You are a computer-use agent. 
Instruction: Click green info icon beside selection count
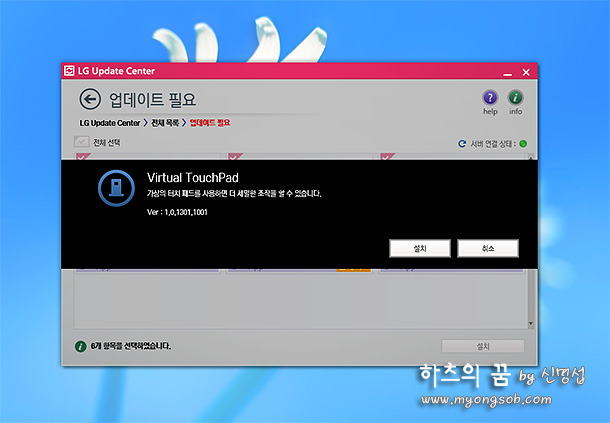pos(81,346)
